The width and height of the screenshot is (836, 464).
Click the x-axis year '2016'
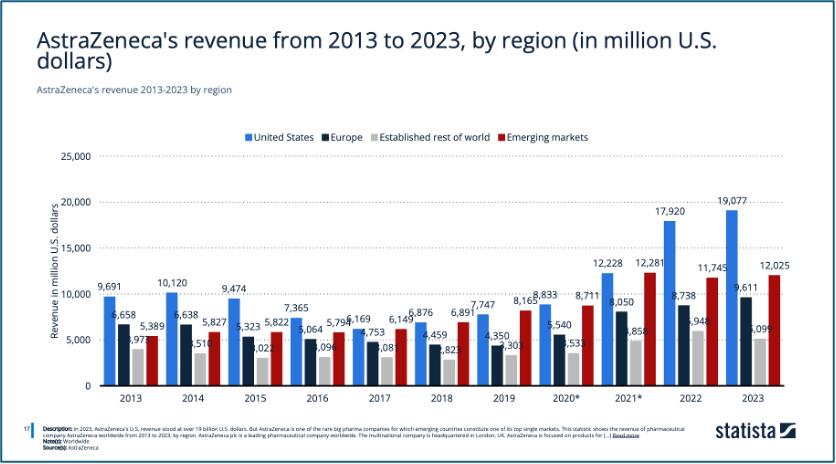coord(317,398)
